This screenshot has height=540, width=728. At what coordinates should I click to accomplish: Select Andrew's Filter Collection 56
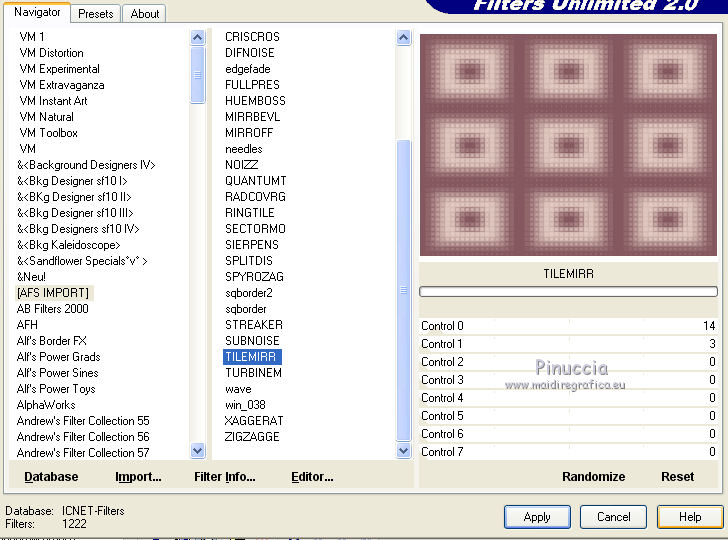tap(83, 437)
